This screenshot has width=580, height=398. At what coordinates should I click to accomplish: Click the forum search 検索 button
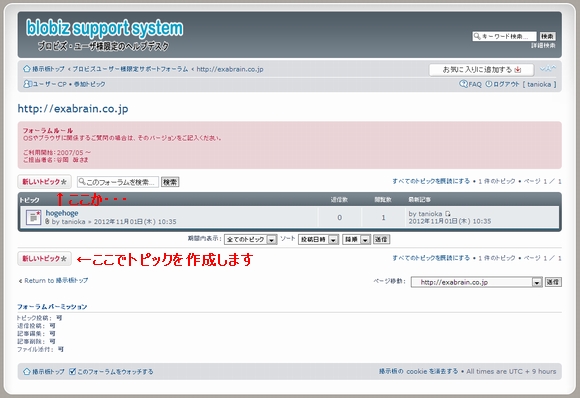pos(170,182)
